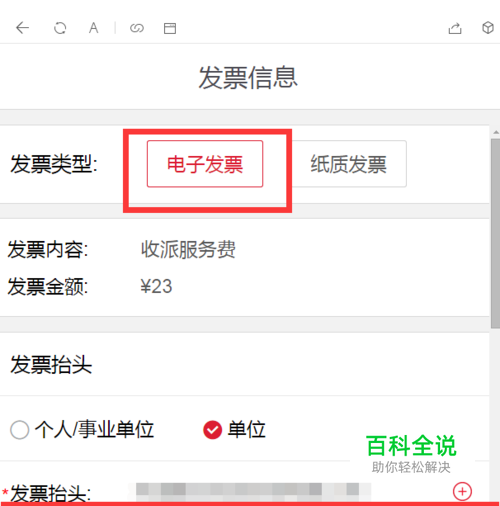Add invoice title with plus icon
The width and height of the screenshot is (500, 506).
(x=462, y=491)
